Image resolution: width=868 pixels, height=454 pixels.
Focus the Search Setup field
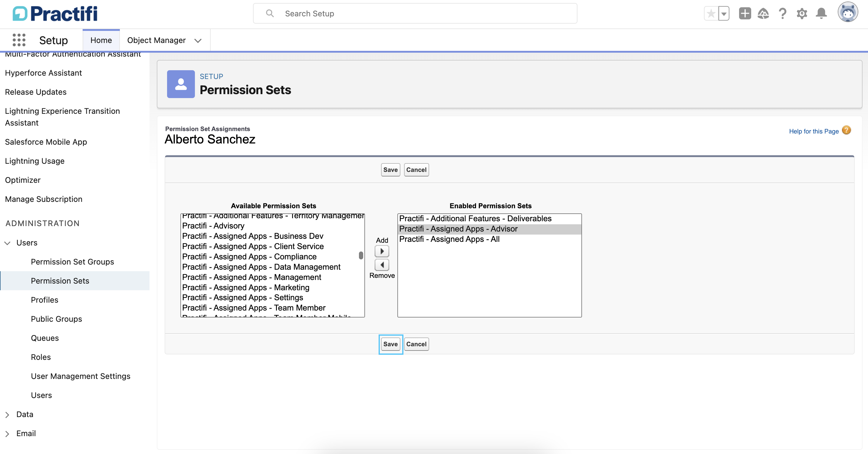pos(415,14)
